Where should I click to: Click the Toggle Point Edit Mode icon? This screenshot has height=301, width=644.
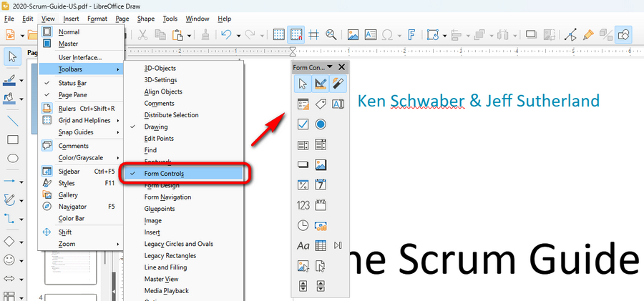[x=570, y=34]
